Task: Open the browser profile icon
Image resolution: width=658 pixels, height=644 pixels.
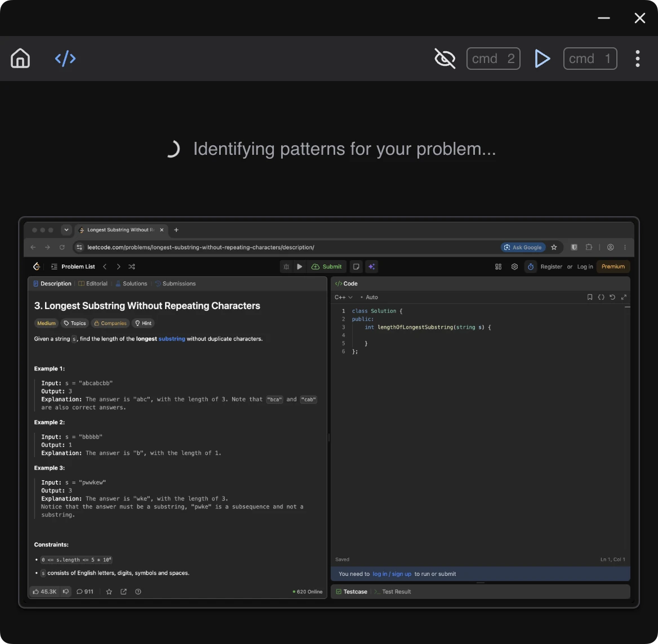Action: 611,247
